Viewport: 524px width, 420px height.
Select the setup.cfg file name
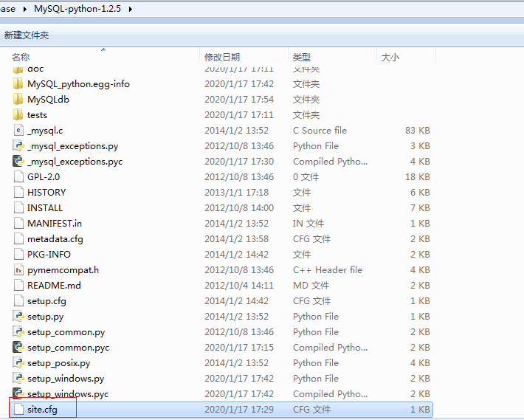click(46, 301)
